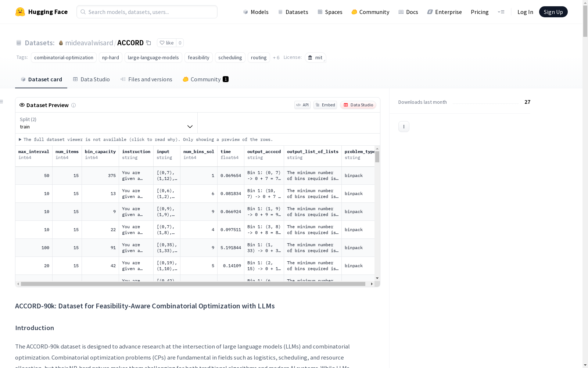Click the heart like icon
The width and height of the screenshot is (588, 368).
pos(162,43)
